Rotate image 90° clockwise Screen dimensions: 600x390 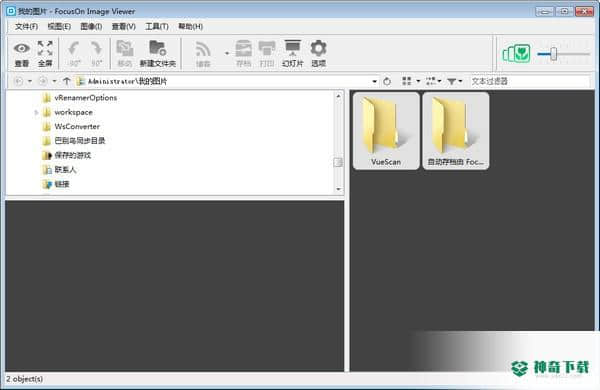pyautogui.click(x=96, y=54)
